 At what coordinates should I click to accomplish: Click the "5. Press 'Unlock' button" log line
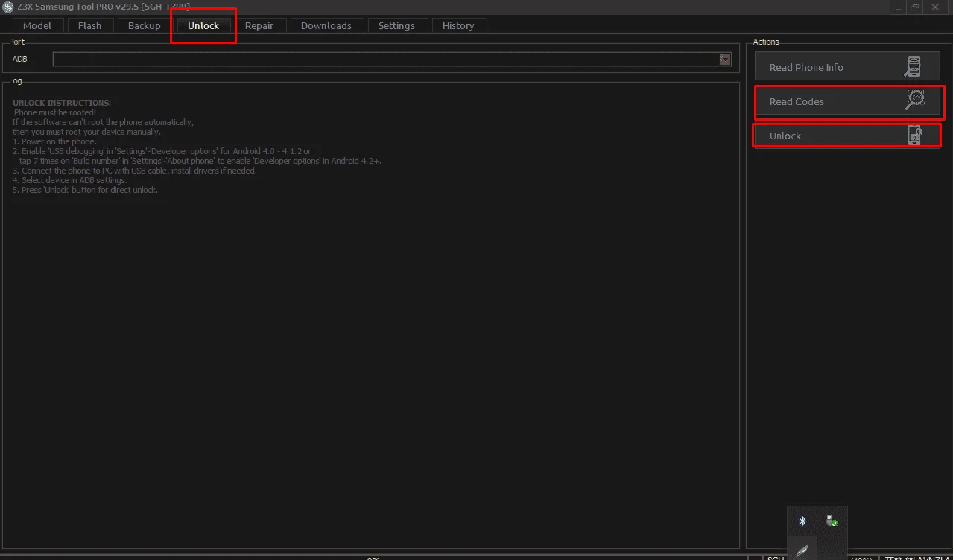coord(85,190)
